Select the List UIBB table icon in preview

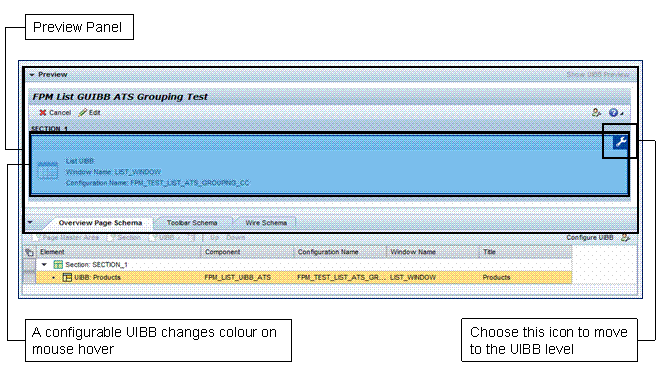pyautogui.click(x=48, y=171)
